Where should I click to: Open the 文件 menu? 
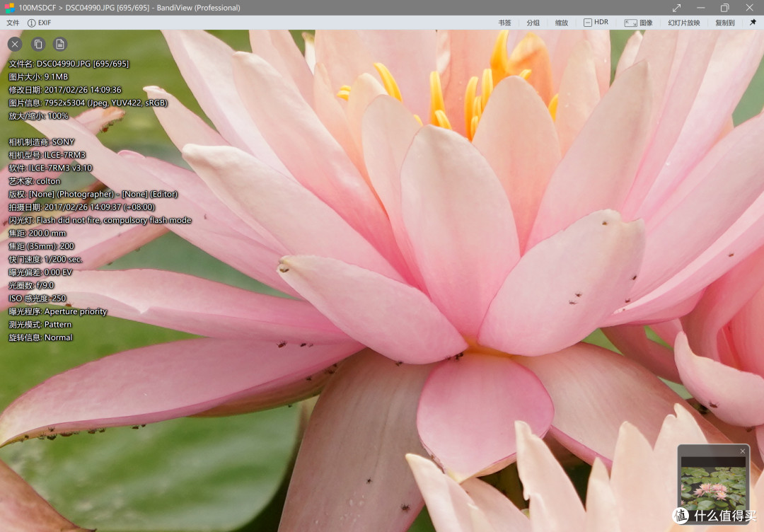[13, 23]
